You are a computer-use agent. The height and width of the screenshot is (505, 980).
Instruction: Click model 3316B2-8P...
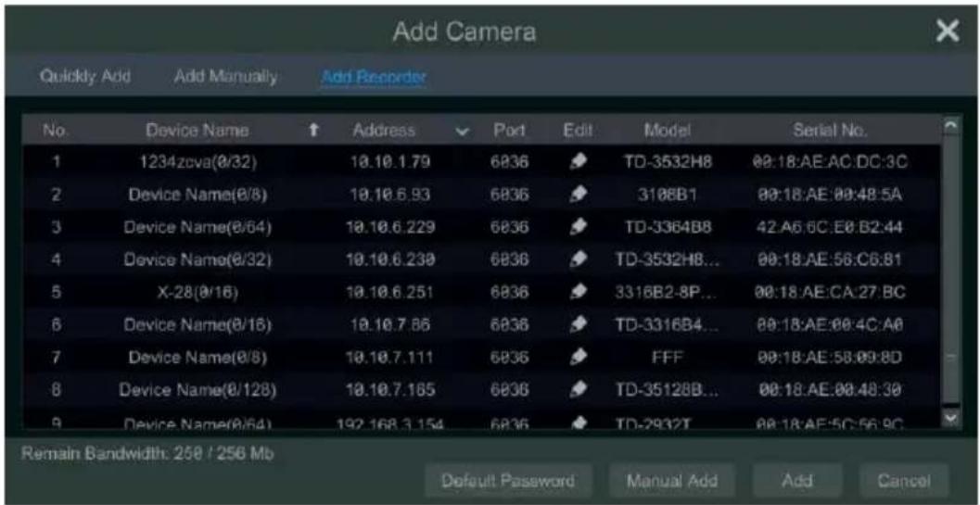coord(667,293)
